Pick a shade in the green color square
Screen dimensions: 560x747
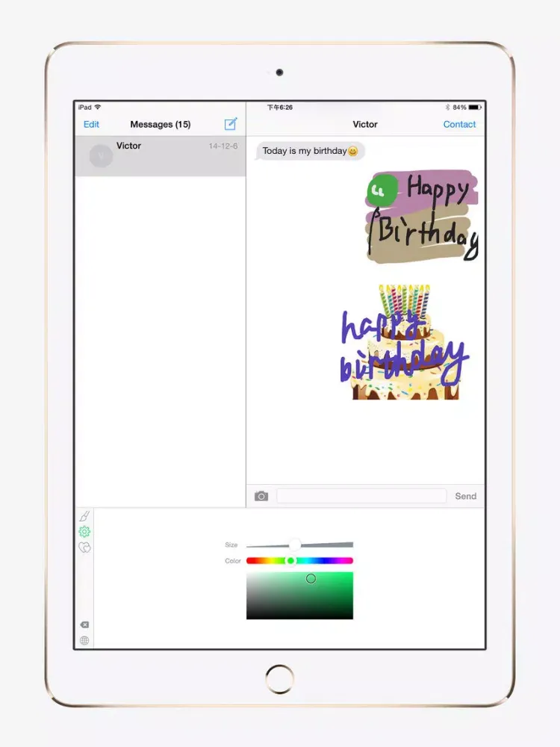(299, 595)
